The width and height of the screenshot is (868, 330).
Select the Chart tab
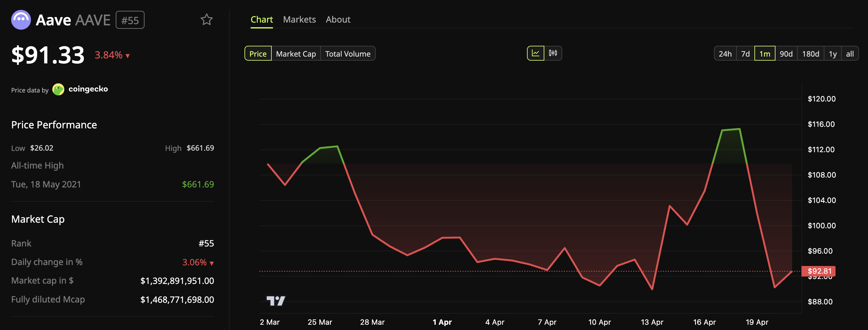(x=262, y=19)
